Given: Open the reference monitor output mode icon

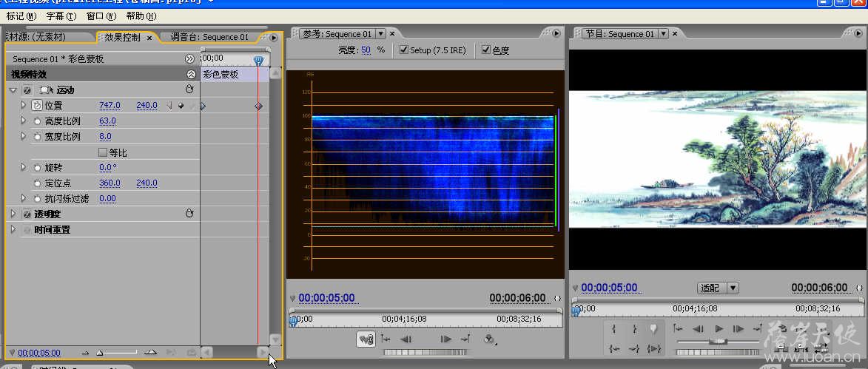Looking at the screenshot, I should (489, 339).
